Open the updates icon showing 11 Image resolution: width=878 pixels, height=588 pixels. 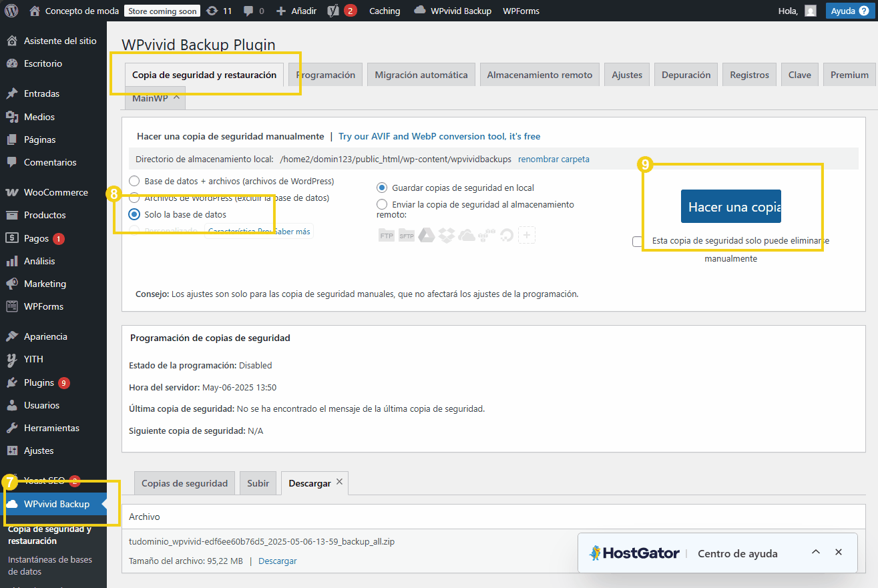[x=212, y=11]
